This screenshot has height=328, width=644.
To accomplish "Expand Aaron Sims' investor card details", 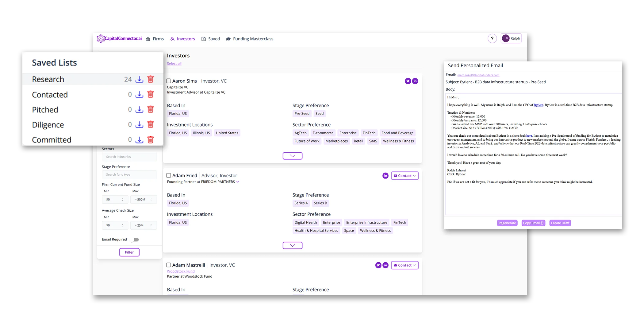I will (x=292, y=156).
